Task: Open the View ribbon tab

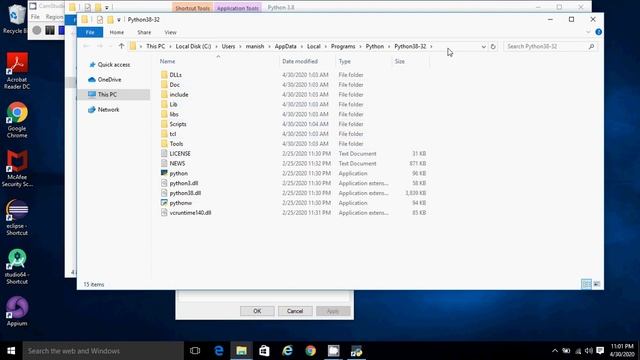Action: point(171,32)
